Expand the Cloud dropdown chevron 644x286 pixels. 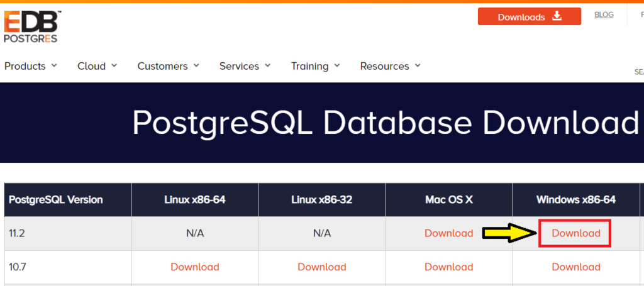(114, 65)
